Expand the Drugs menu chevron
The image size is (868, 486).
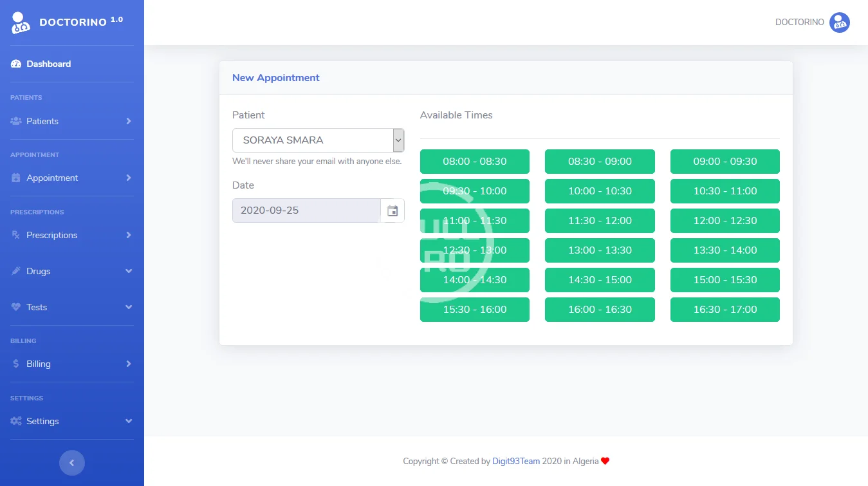point(129,271)
